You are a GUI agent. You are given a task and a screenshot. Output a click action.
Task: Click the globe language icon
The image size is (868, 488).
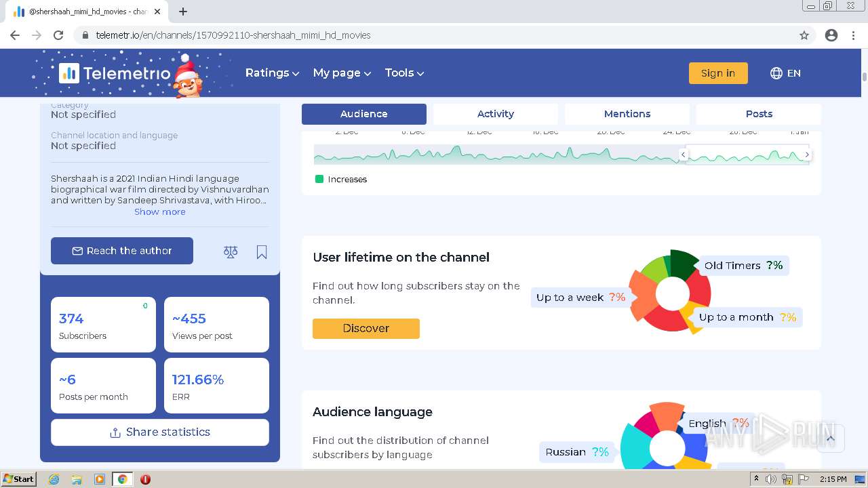[776, 73]
